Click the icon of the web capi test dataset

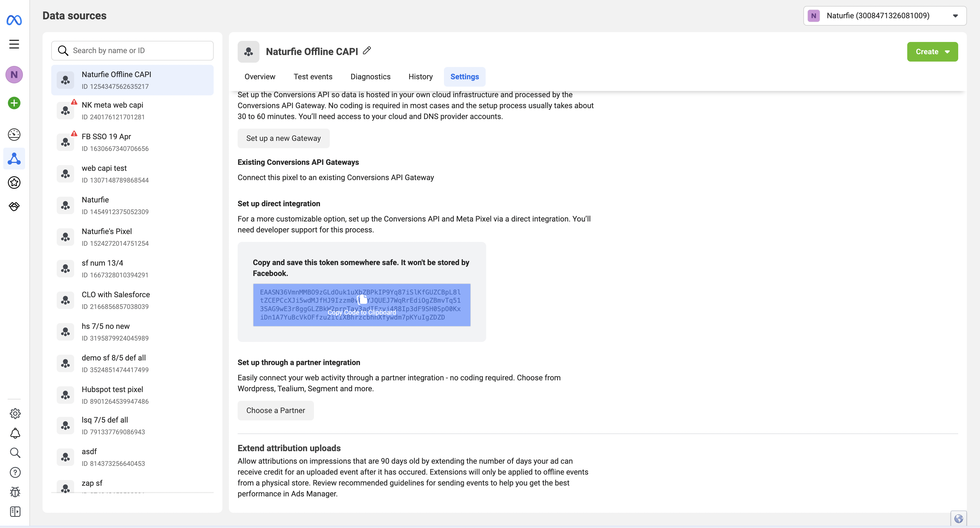(65, 174)
